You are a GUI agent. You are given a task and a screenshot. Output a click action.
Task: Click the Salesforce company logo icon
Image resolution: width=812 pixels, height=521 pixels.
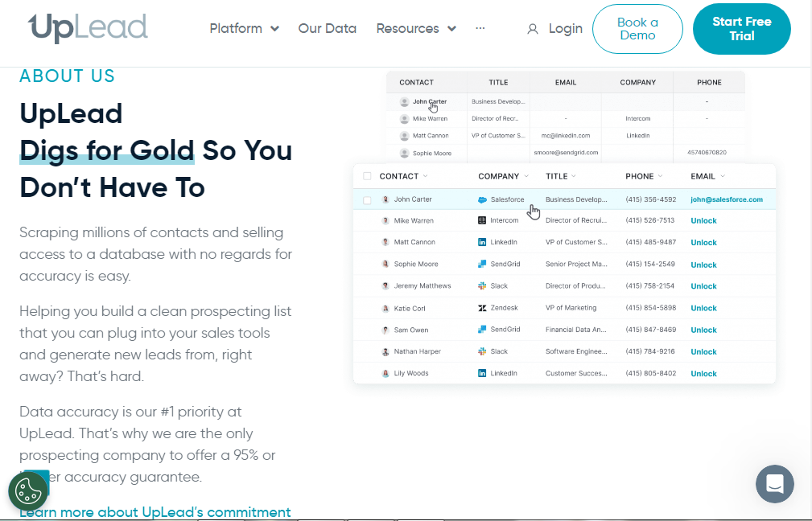click(x=482, y=199)
